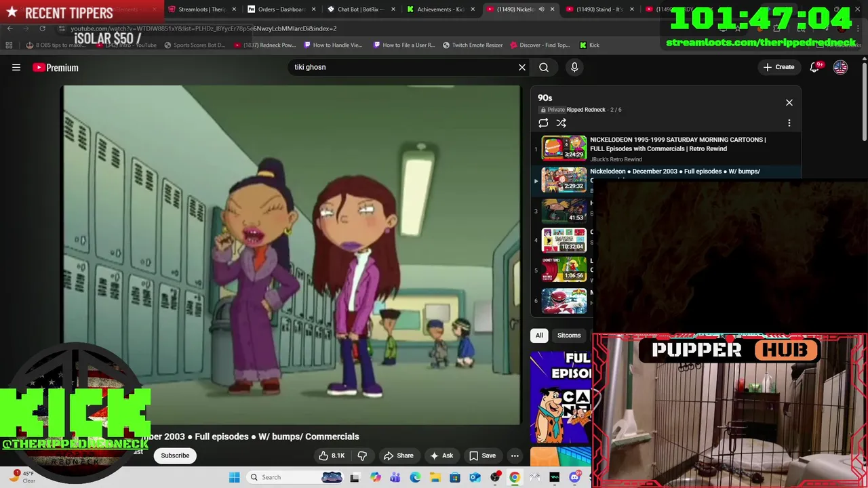Open YouTube notifications bell
Screen dimensions: 868x488
tap(816, 67)
